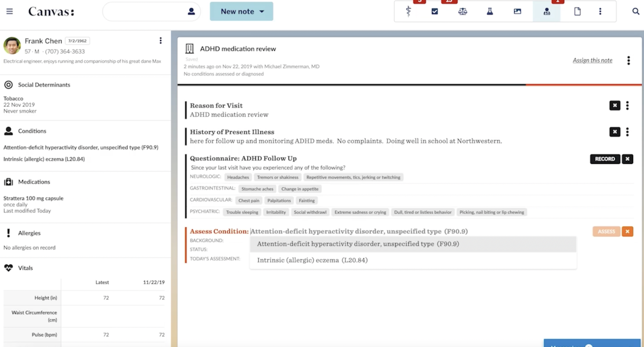
Task: Open the note header options menu
Action: point(628,60)
